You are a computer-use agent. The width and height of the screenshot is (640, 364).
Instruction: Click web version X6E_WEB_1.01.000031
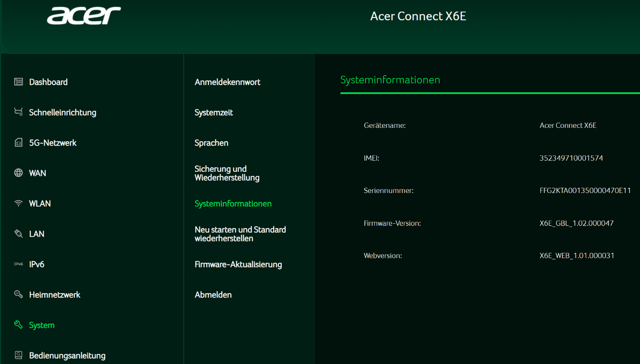577,256
